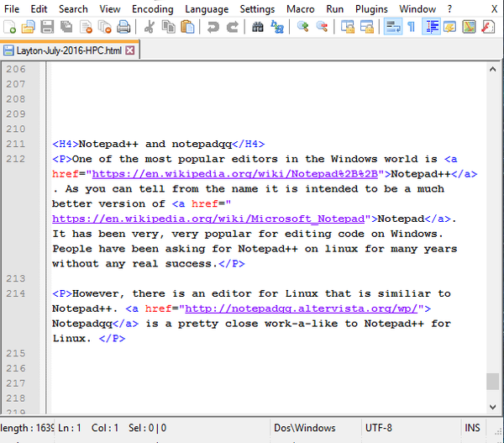Click the Open file folder icon

(29, 27)
